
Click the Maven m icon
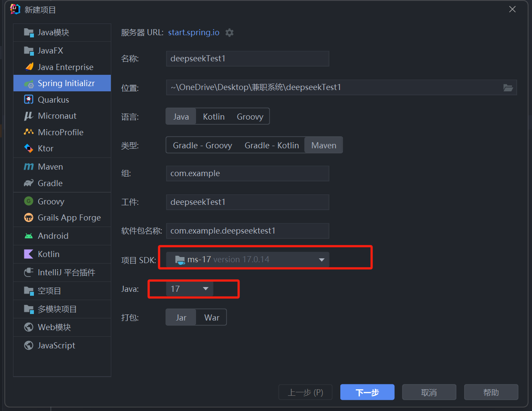coord(29,167)
